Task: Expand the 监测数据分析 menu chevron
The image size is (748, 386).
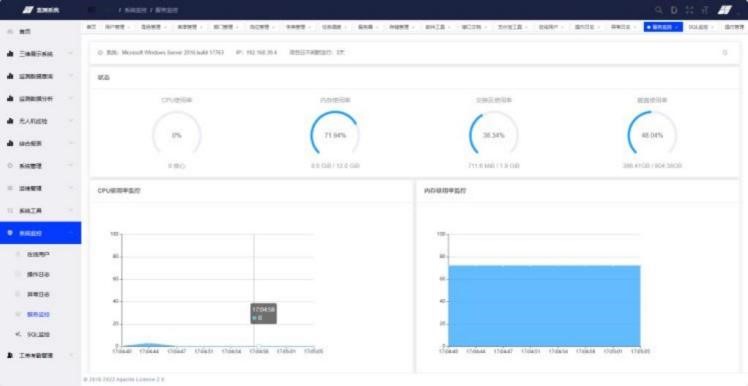Action: [x=71, y=99]
